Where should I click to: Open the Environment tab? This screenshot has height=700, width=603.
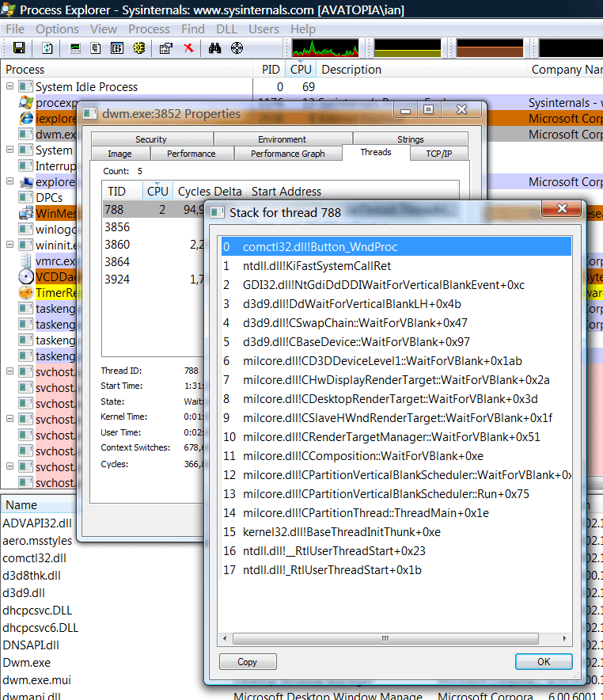[x=282, y=139]
